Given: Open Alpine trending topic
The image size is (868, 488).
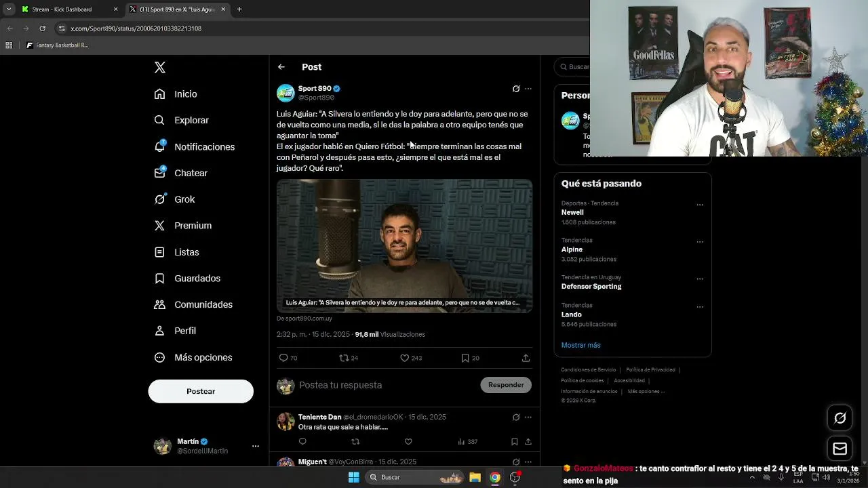Looking at the screenshot, I should 572,249.
